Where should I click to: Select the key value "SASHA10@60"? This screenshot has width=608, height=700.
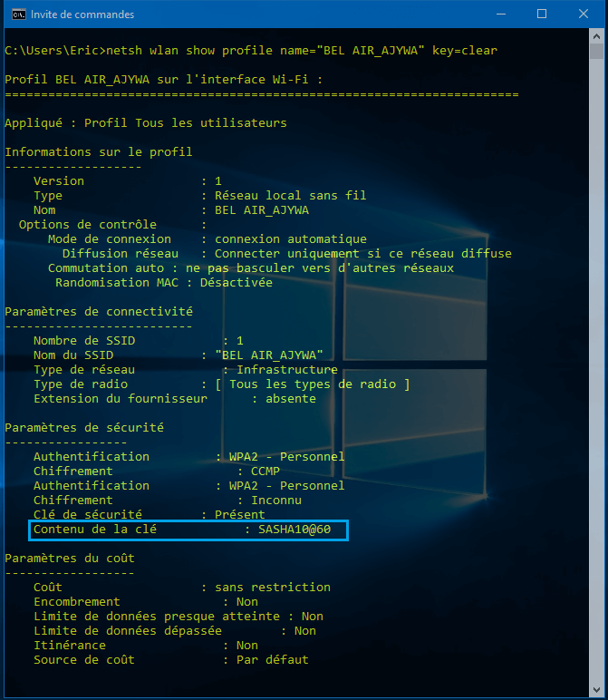[x=294, y=530]
